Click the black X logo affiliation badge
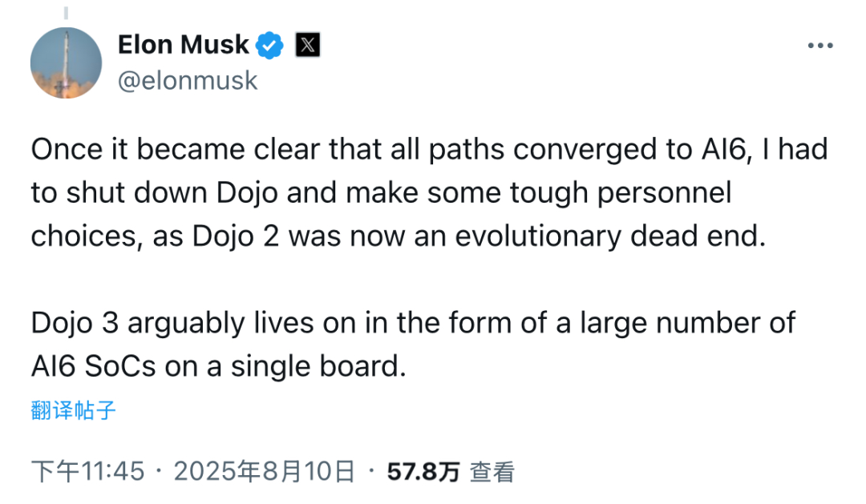Viewport: 866px width, 504px height. [x=306, y=45]
